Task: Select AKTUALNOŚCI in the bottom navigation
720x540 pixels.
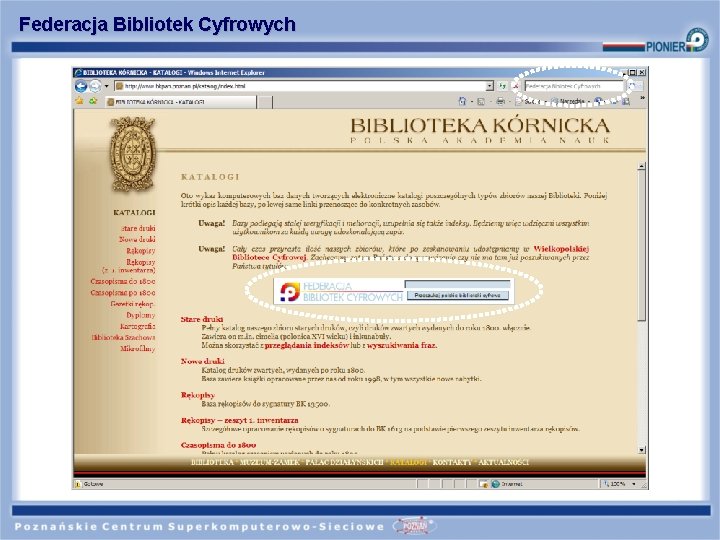Action: point(503,462)
